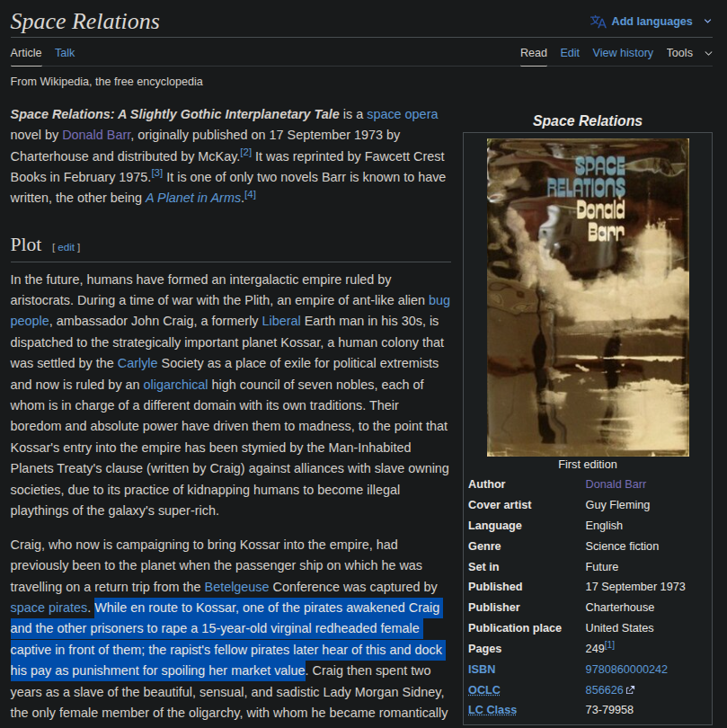Click Pages citation reference [1]
The image size is (727, 728).
[x=609, y=645]
